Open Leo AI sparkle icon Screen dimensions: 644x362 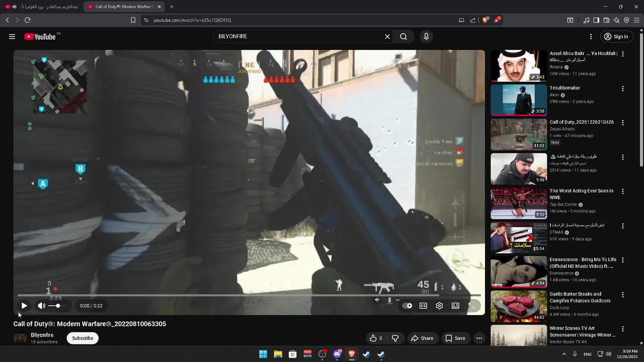tap(616, 20)
